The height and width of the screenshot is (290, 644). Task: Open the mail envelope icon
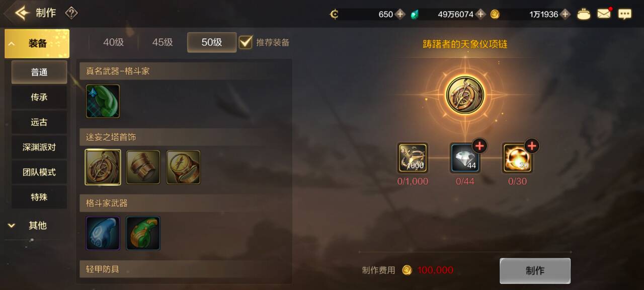coord(604,14)
